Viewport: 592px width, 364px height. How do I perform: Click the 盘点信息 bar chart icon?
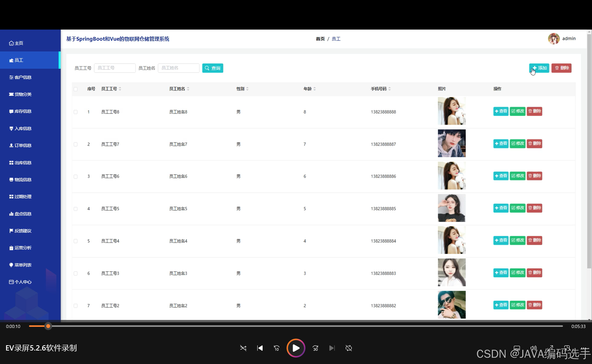coord(11,214)
